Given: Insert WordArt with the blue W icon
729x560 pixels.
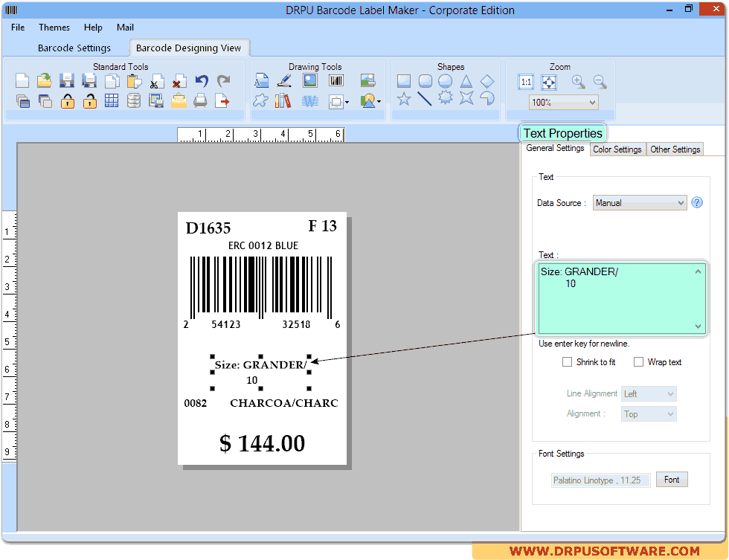Looking at the screenshot, I should coord(310,100).
